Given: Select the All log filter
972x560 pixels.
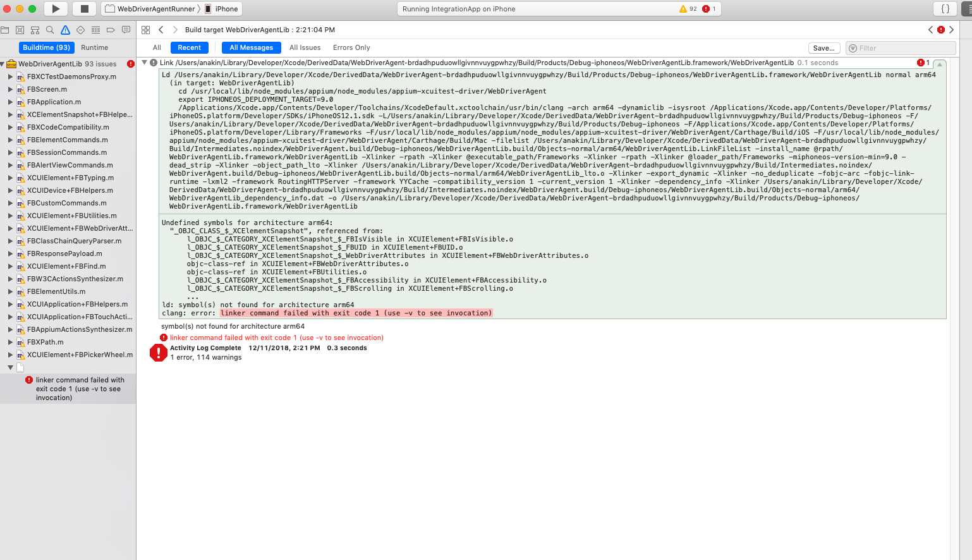Looking at the screenshot, I should tap(157, 47).
